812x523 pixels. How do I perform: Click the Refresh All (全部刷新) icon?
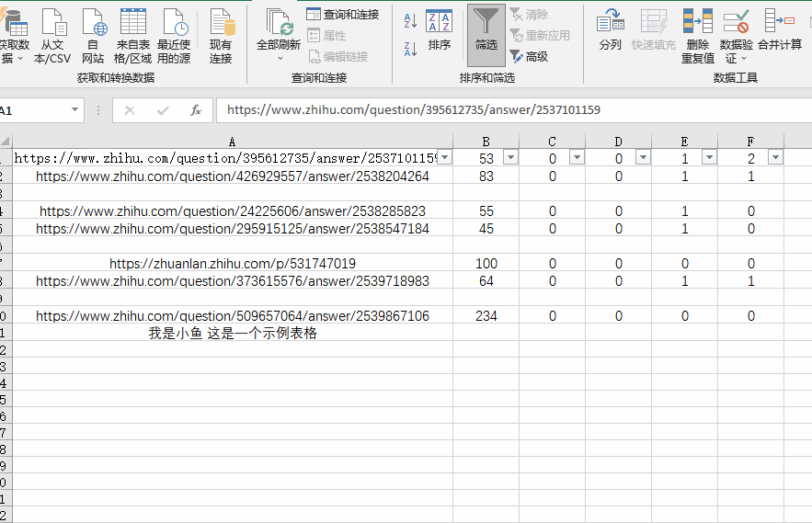pyautogui.click(x=279, y=22)
